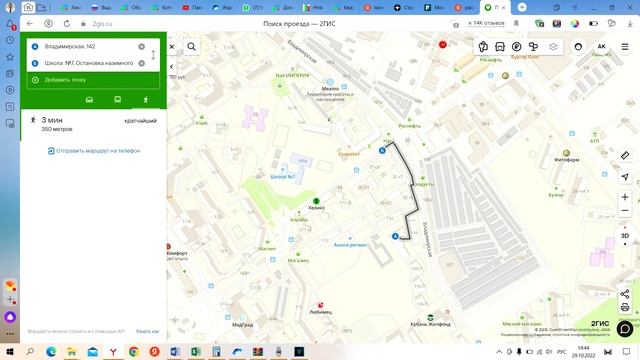Zoom in the map with plus
The image size is (640, 360).
coord(624,197)
